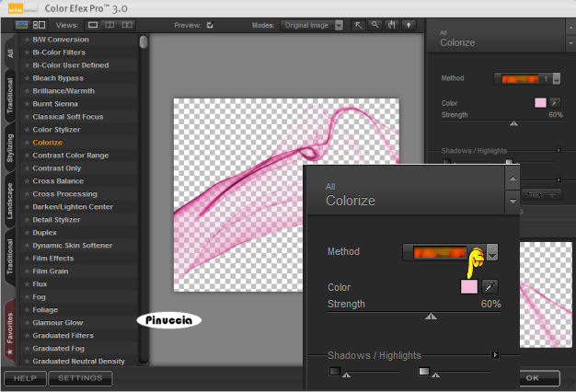Select the zoom magnifier tool
This screenshot has height=392, width=576.
point(374,25)
